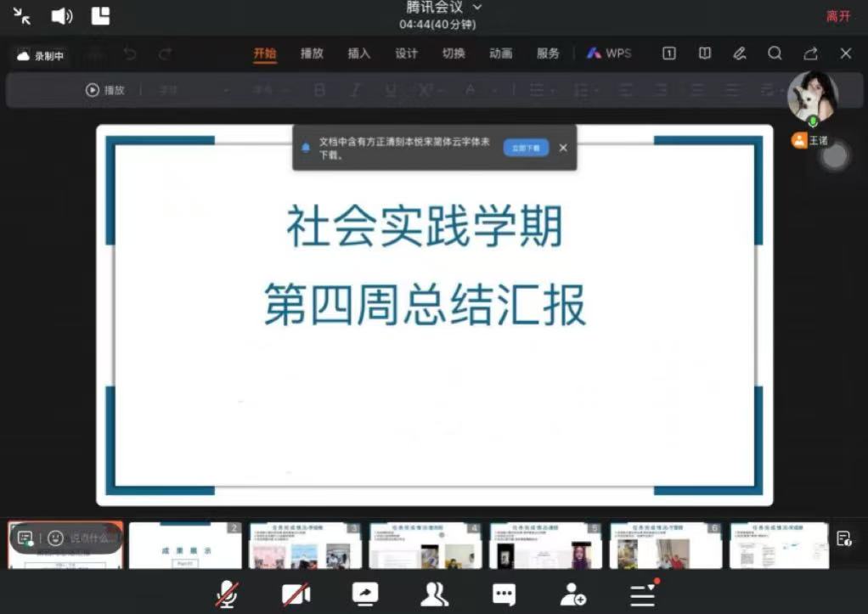868x614 pixels.
Task: Open the more options menu icon
Action: point(643,594)
